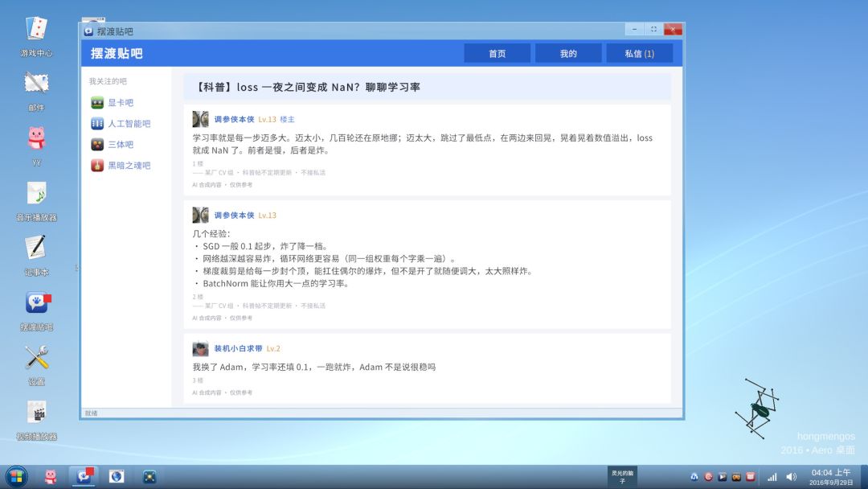This screenshot has height=489, width=868.
Task: Click 调参侠本侠 avatar on the second floor
Action: pos(200,216)
